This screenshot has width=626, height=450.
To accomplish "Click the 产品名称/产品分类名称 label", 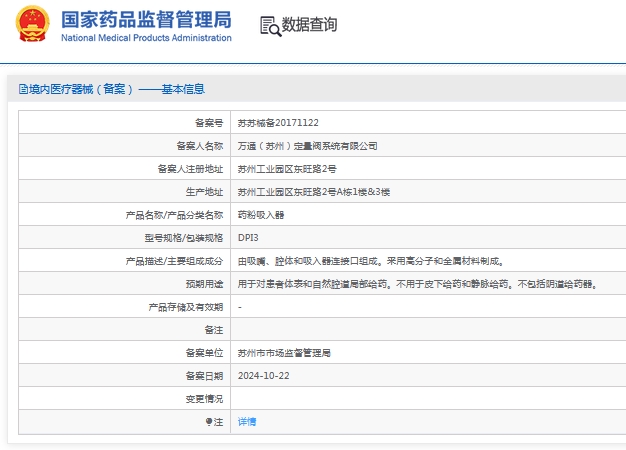I will tap(174, 215).
